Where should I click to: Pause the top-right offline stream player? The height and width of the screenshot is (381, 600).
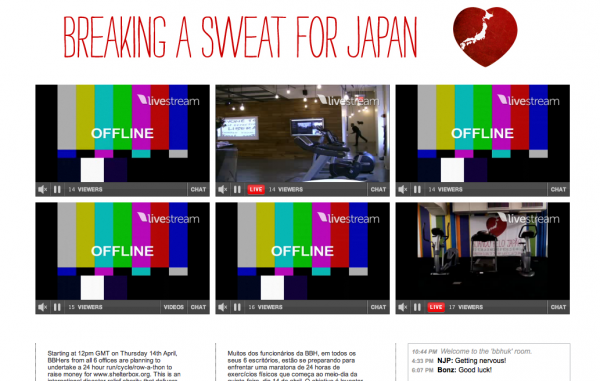pyautogui.click(x=417, y=189)
